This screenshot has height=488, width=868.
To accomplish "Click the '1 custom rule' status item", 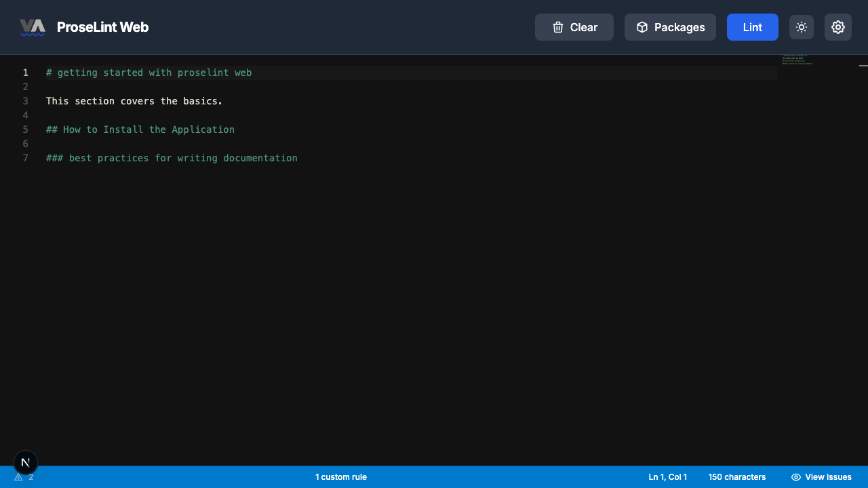I will tap(340, 477).
